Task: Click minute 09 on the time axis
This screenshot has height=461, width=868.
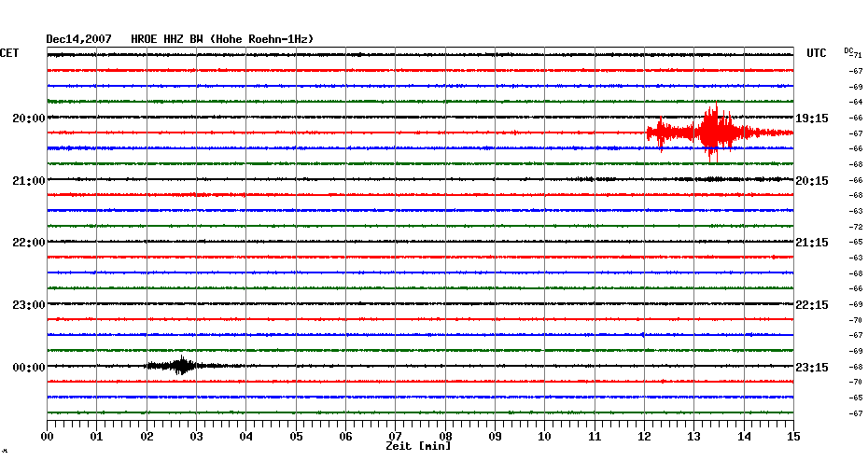Action: point(495,436)
